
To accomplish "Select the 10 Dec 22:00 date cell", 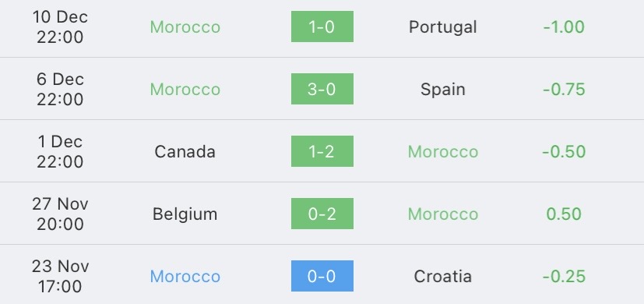I will 60,27.
